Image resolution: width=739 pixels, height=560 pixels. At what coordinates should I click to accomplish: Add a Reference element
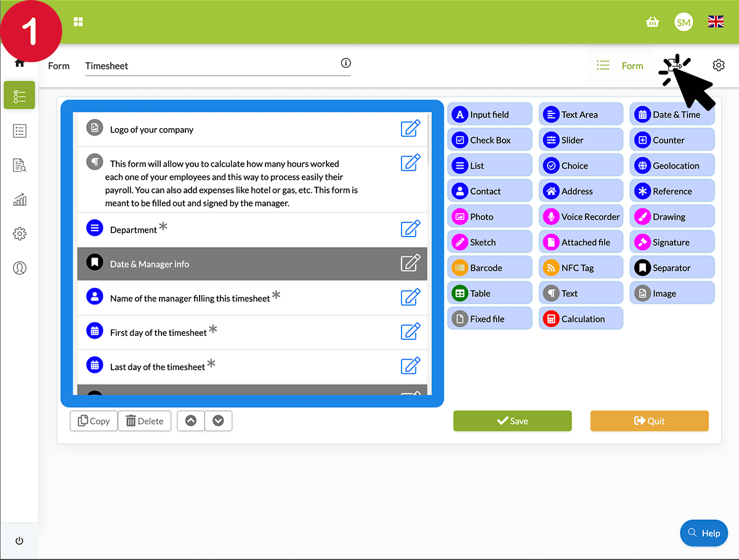[672, 191]
